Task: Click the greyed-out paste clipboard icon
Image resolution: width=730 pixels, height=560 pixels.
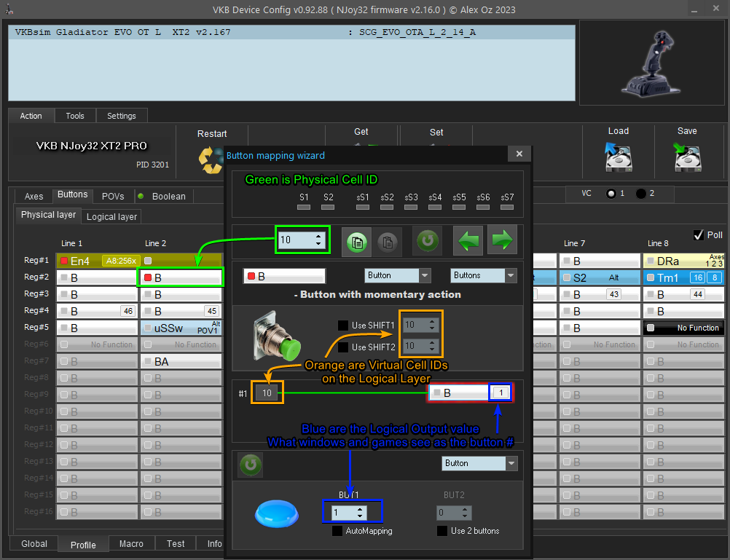Action: [388, 240]
